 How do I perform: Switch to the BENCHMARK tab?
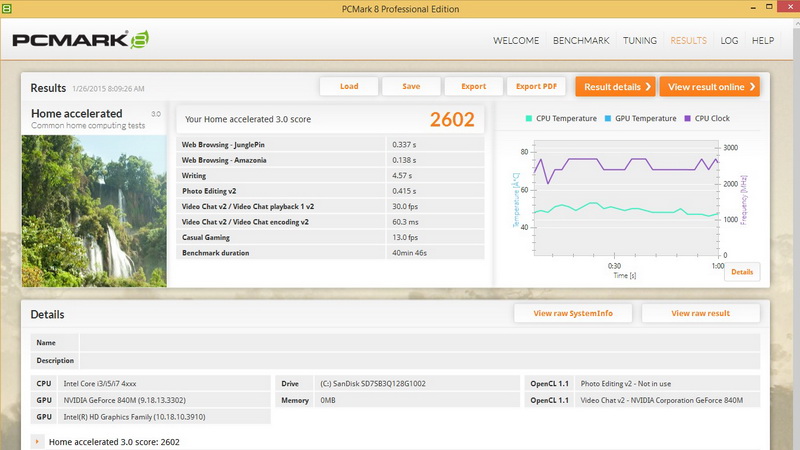[x=581, y=40]
